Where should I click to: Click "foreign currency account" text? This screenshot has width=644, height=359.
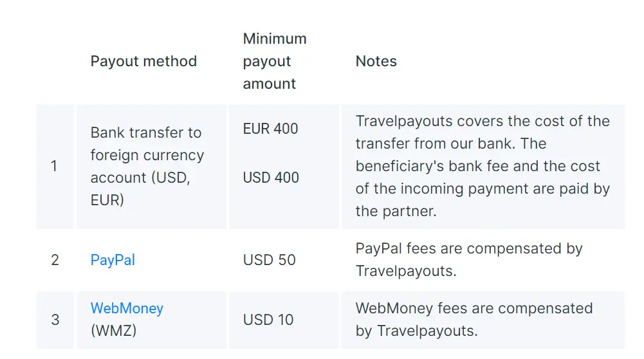pyautogui.click(x=147, y=155)
